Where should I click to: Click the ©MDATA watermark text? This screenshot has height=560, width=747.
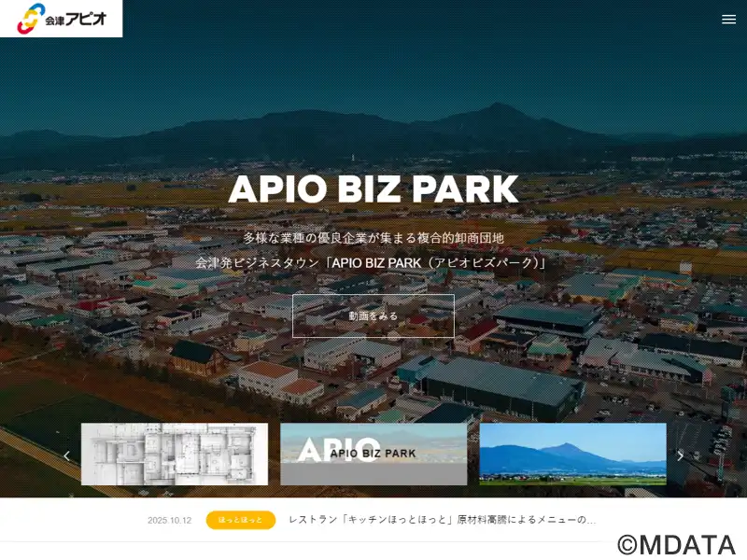676,545
